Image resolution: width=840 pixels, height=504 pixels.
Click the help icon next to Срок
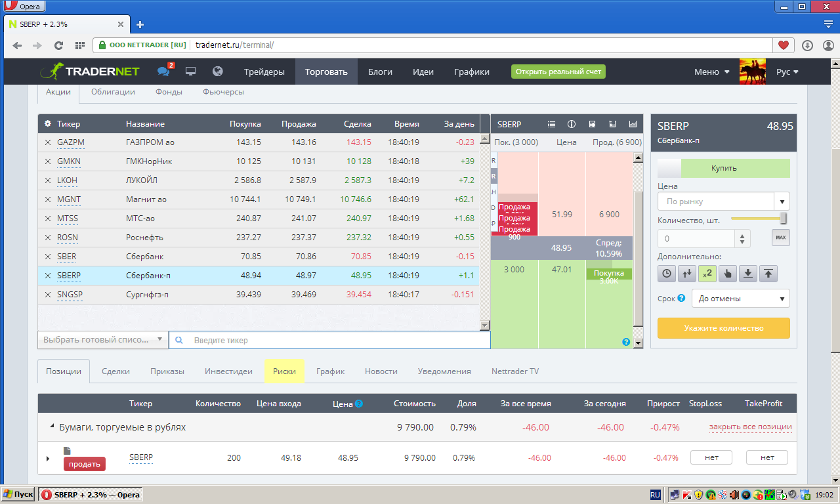coord(681,298)
